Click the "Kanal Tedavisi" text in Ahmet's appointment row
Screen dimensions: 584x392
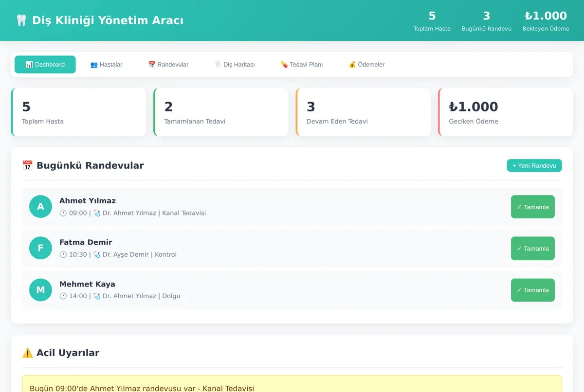(x=184, y=213)
